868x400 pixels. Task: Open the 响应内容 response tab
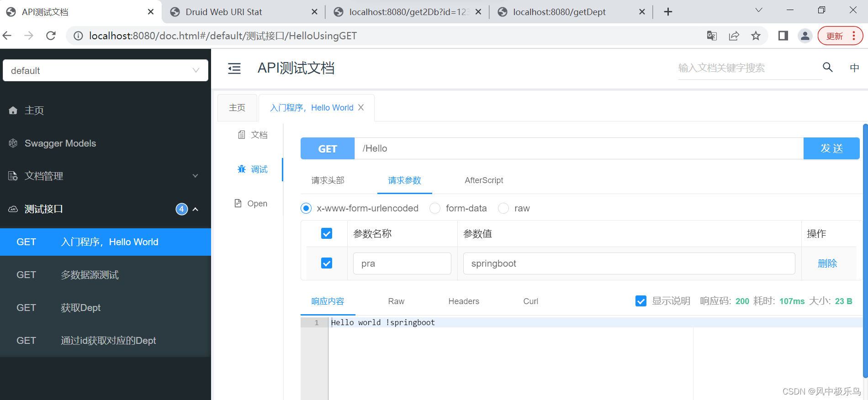(328, 301)
